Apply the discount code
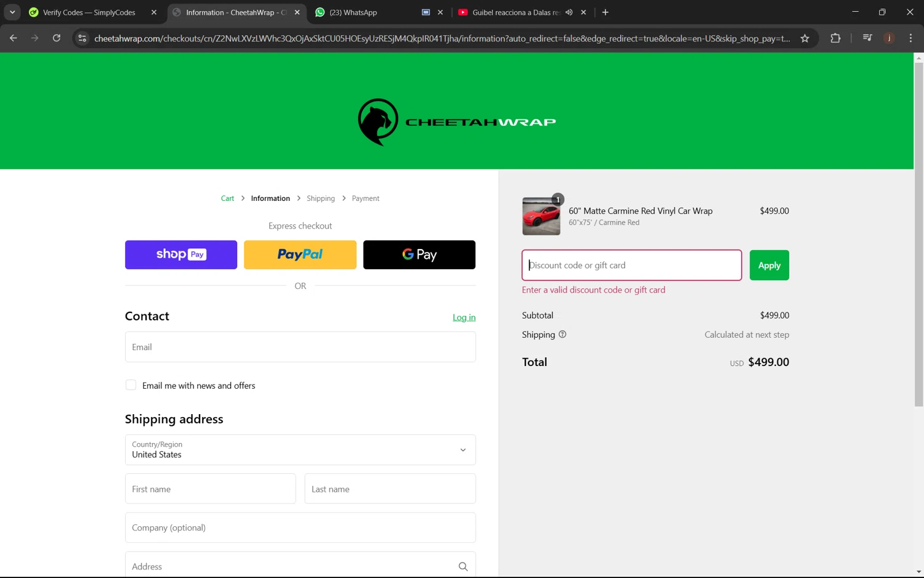This screenshot has width=924, height=578. coord(769,265)
